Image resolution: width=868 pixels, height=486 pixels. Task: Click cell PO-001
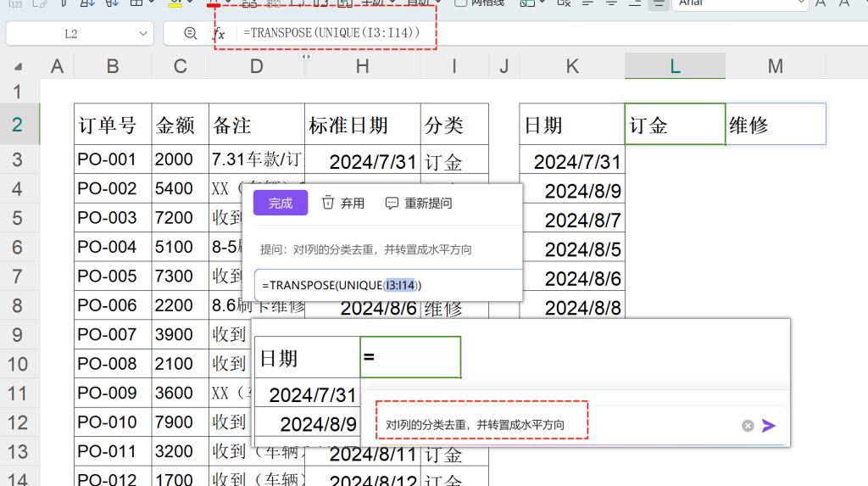[x=113, y=159]
